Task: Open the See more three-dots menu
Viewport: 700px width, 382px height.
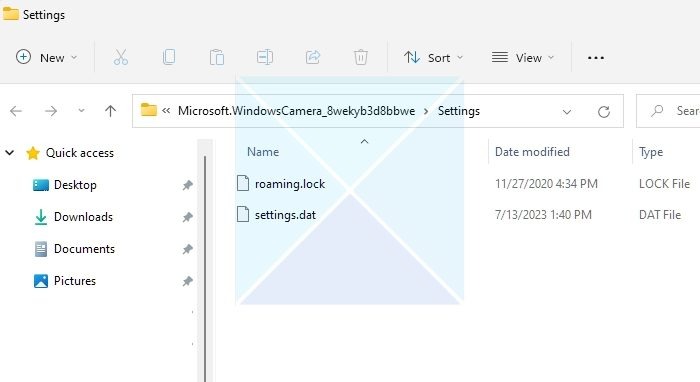Action: (596, 58)
